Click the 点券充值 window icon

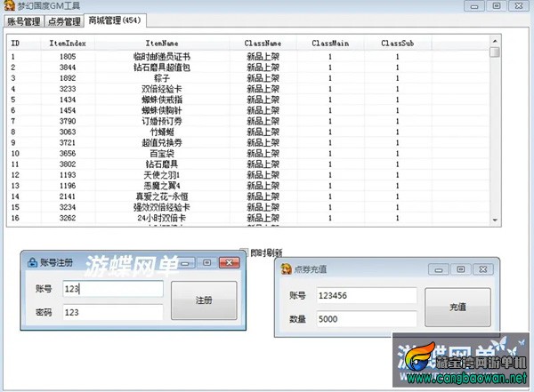click(287, 269)
